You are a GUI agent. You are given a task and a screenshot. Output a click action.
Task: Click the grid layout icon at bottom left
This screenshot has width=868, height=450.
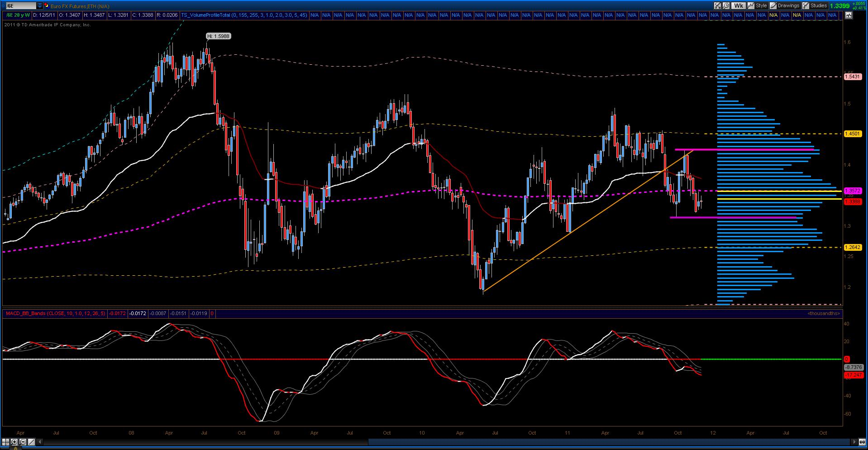(x=6, y=442)
